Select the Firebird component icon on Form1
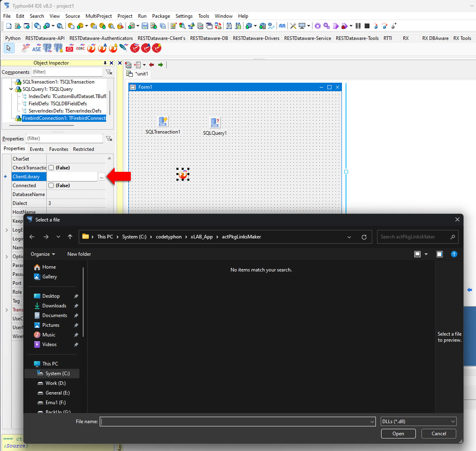The width and height of the screenshot is (476, 451). (x=183, y=174)
